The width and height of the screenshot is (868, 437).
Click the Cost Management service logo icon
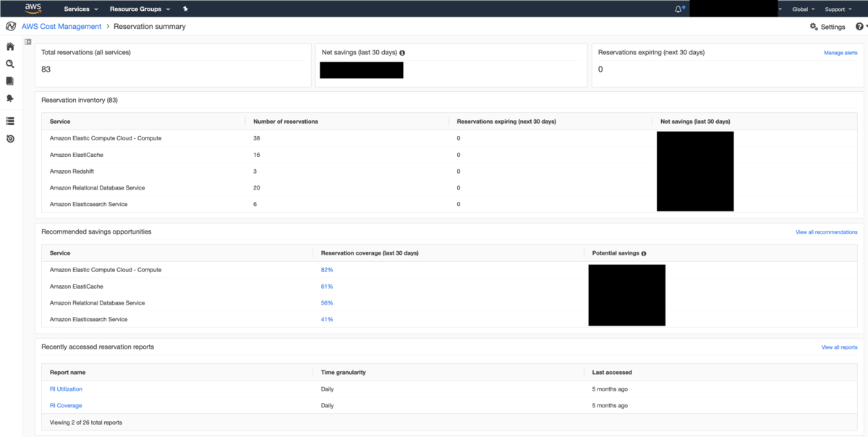click(x=11, y=26)
